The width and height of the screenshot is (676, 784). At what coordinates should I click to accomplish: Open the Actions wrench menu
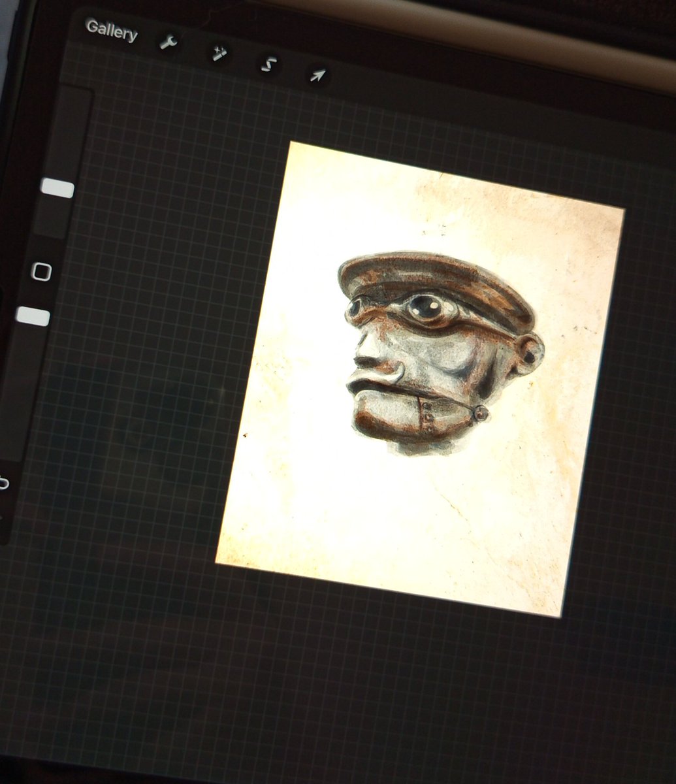(169, 43)
